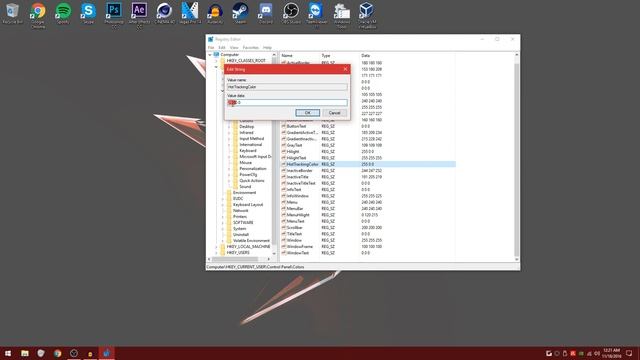Launch Steam from the desktop
Screen dimensions: 640x360
coord(240,13)
